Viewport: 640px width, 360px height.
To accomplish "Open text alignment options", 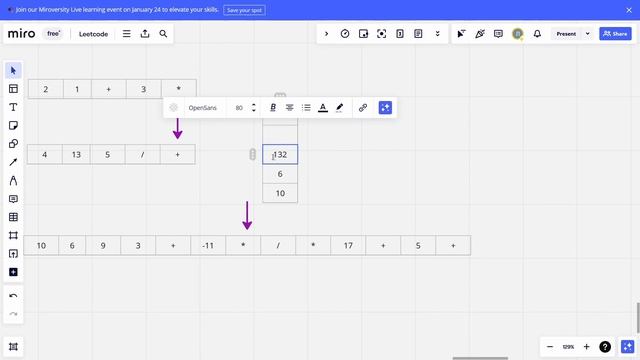I will pos(289,107).
